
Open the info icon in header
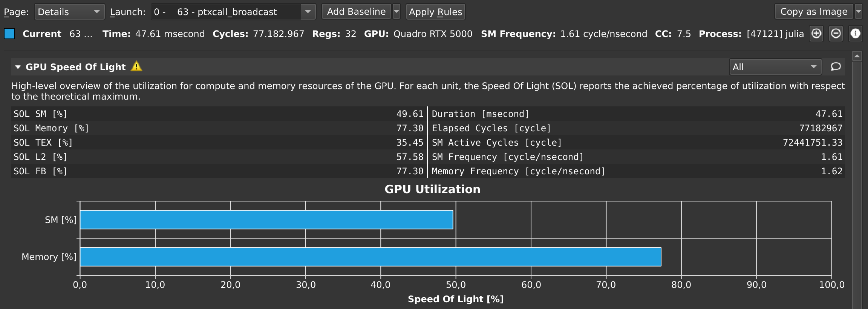(856, 34)
